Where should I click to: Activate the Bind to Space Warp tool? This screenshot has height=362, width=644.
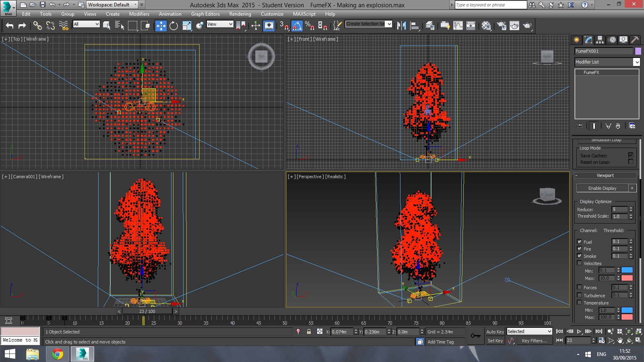click(64, 26)
